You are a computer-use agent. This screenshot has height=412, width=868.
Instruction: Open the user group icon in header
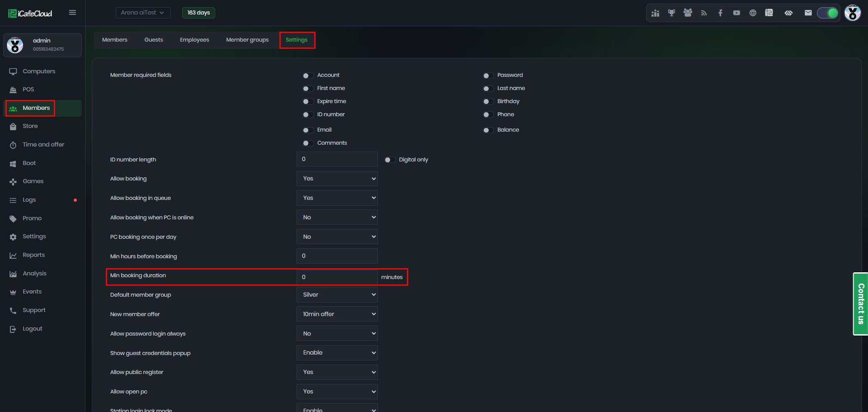[x=688, y=13]
